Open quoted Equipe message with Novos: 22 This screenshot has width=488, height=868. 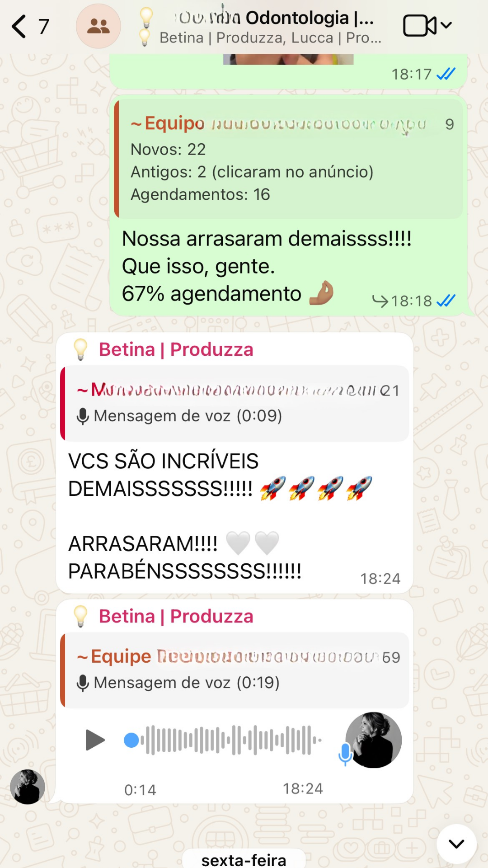[x=289, y=159]
